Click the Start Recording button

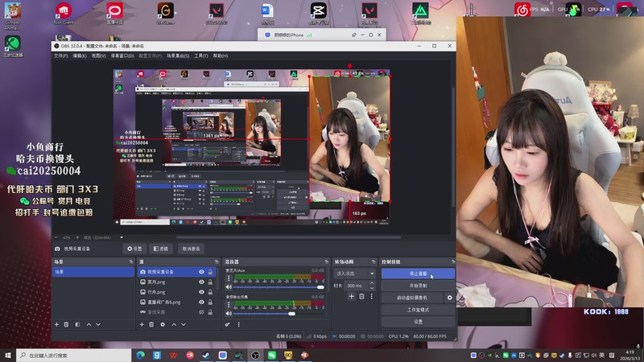[x=418, y=286]
